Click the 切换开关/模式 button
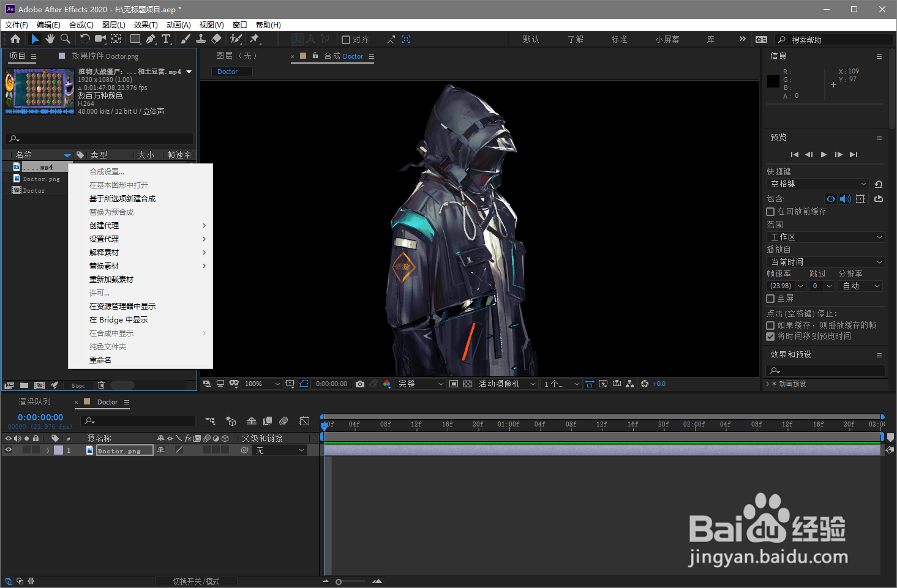This screenshot has width=897, height=588. point(196,581)
